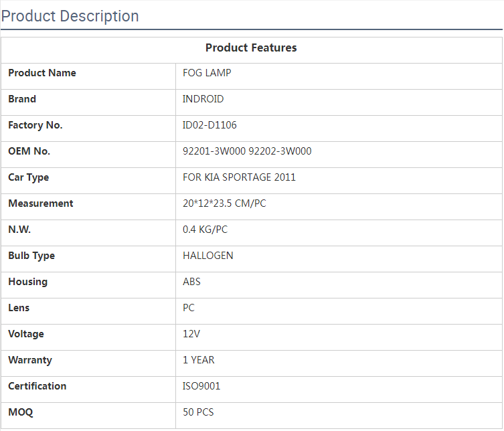Image resolution: width=504 pixels, height=431 pixels.
Task: Click the Certification row label
Action: point(37,386)
